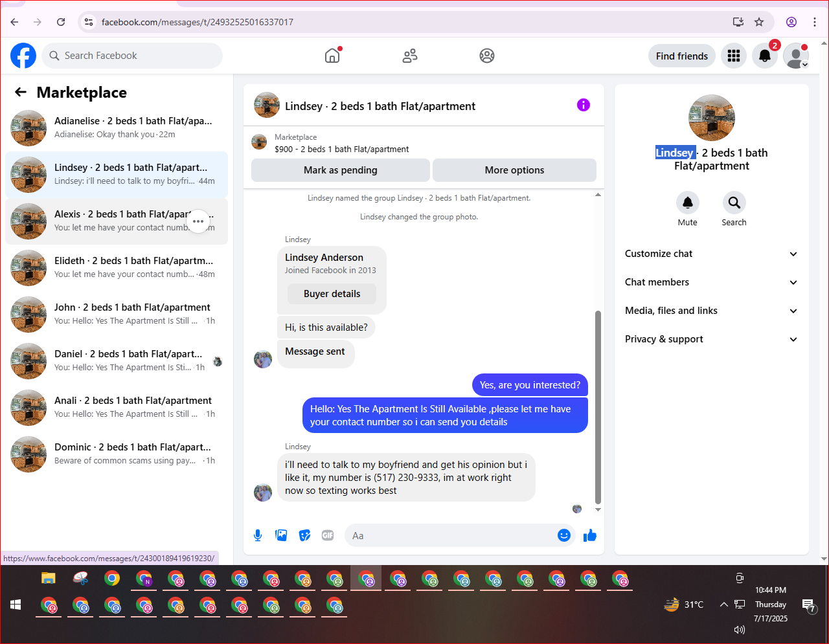The height and width of the screenshot is (644, 829).
Task: Open the notifications bell
Action: click(765, 56)
